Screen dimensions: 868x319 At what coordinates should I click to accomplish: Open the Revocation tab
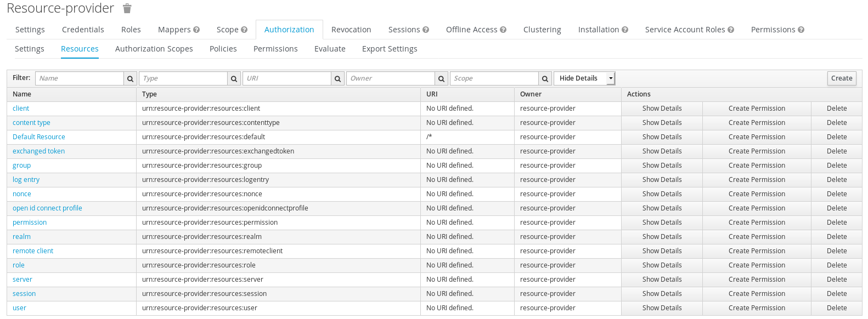pyautogui.click(x=351, y=30)
